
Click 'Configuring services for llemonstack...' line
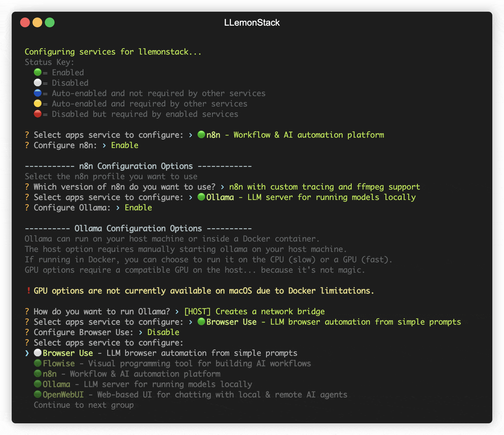(113, 52)
